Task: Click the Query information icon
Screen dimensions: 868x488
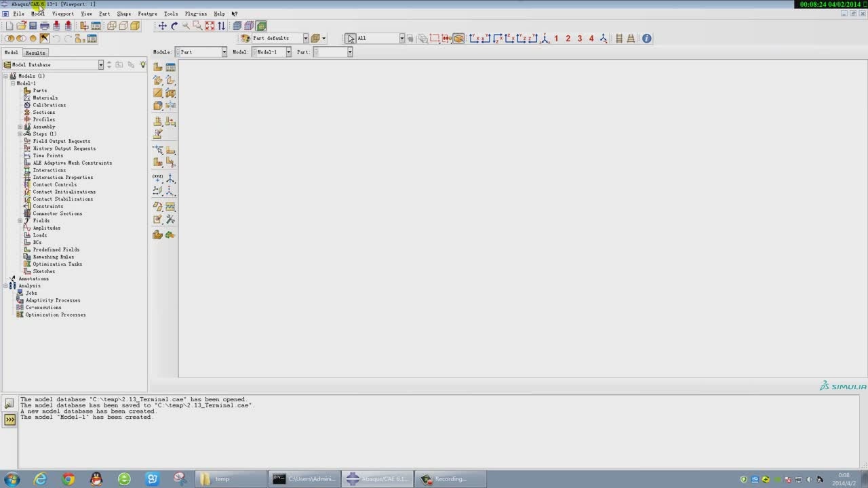Action: (x=646, y=39)
